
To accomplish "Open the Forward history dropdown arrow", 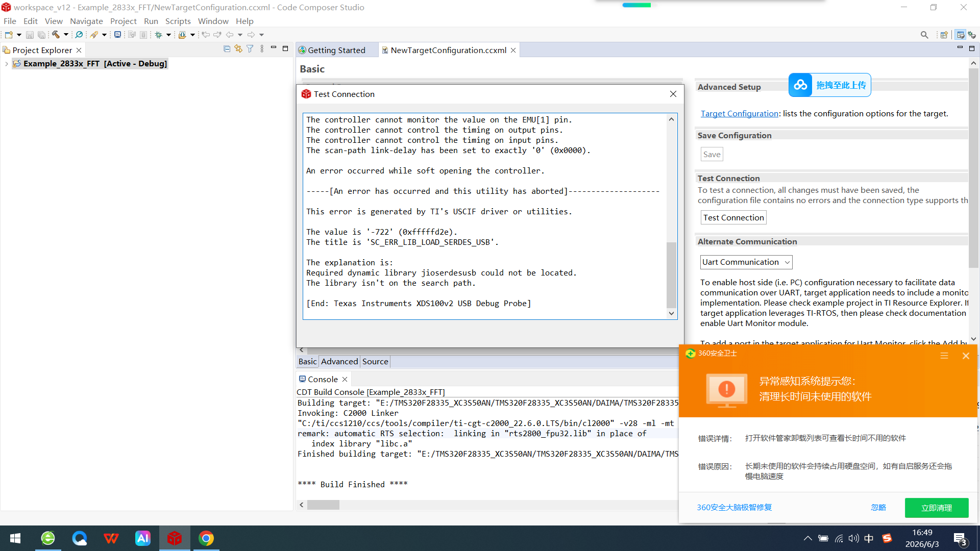I will coord(261,35).
